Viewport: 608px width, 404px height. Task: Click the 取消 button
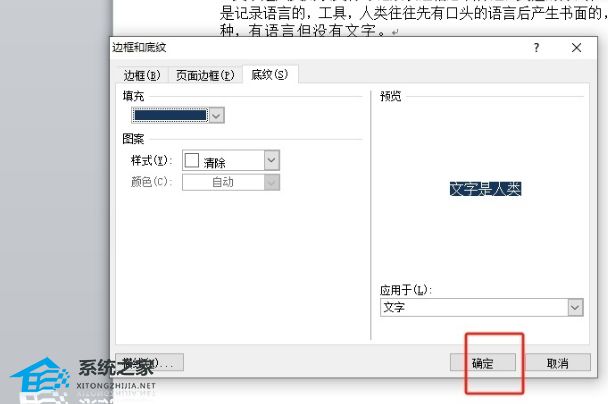tap(558, 363)
